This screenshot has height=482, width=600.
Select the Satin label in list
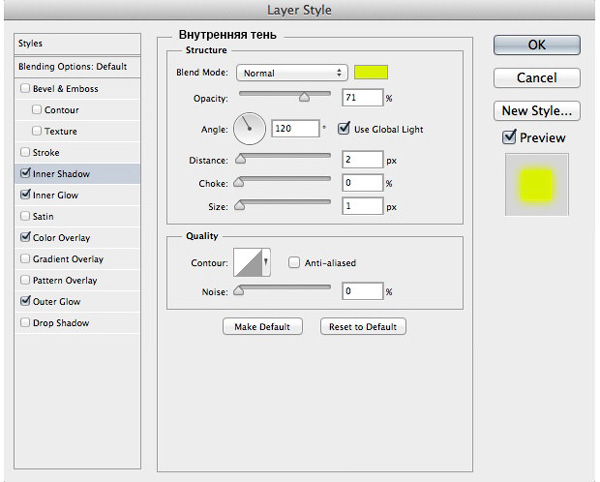tap(43, 217)
